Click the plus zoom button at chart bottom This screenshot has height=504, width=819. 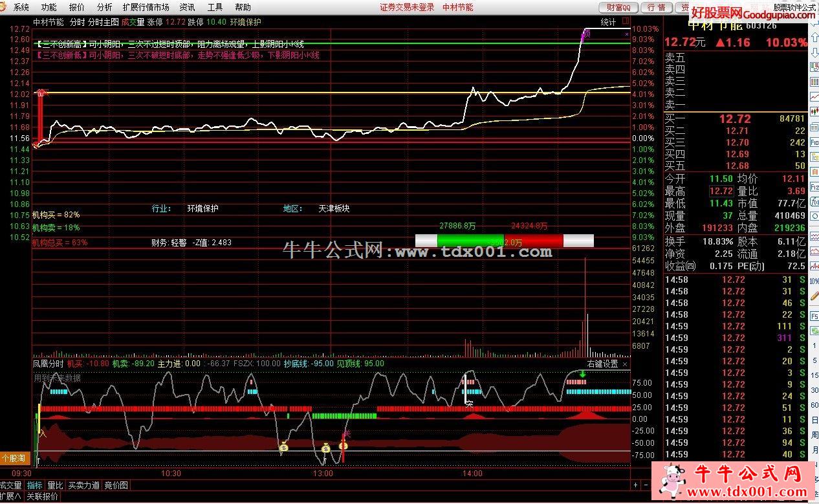point(636,485)
